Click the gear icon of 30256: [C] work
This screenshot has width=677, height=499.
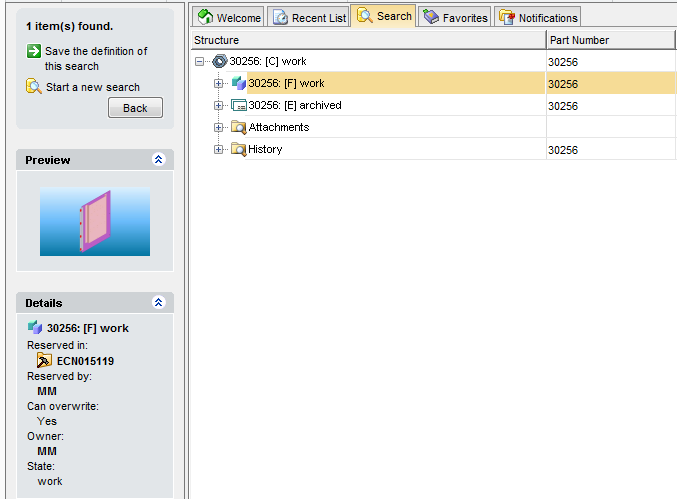220,61
